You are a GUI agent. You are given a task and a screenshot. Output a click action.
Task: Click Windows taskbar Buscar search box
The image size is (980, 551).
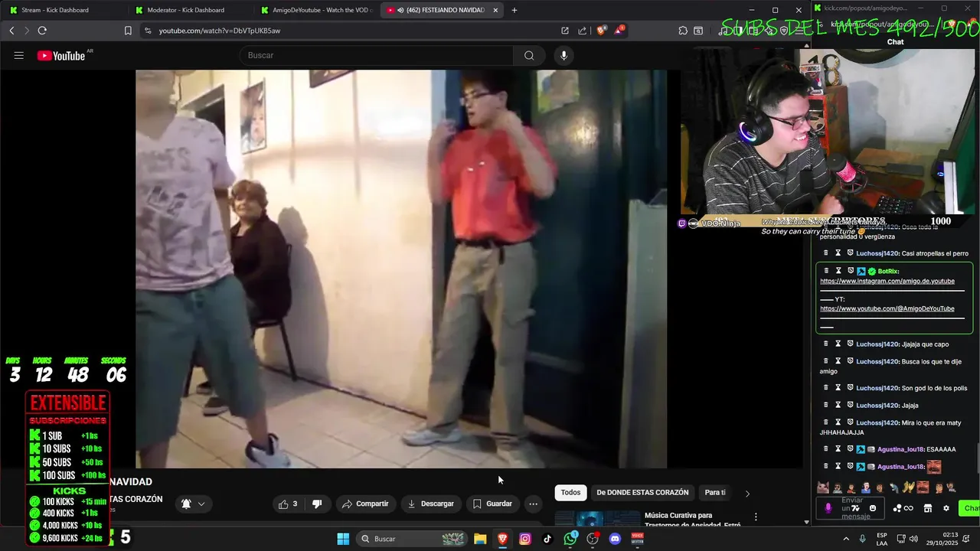pos(413,539)
